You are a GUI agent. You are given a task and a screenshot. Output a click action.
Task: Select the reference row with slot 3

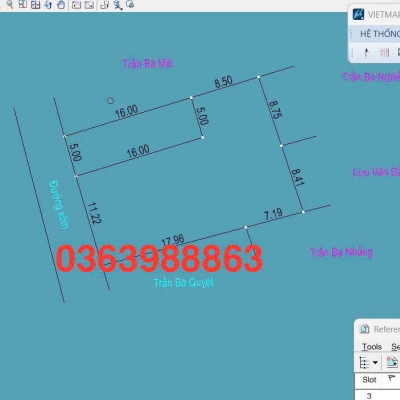[x=377, y=395]
